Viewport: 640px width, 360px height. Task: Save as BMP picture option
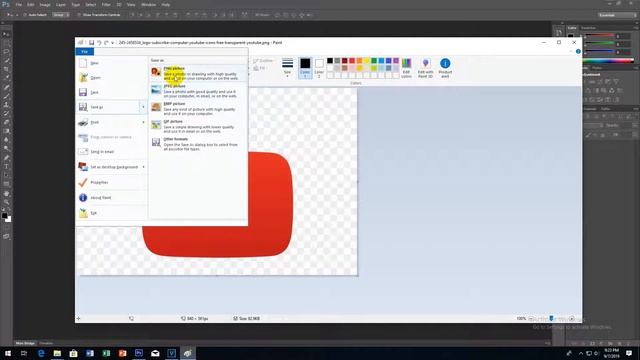[198, 109]
